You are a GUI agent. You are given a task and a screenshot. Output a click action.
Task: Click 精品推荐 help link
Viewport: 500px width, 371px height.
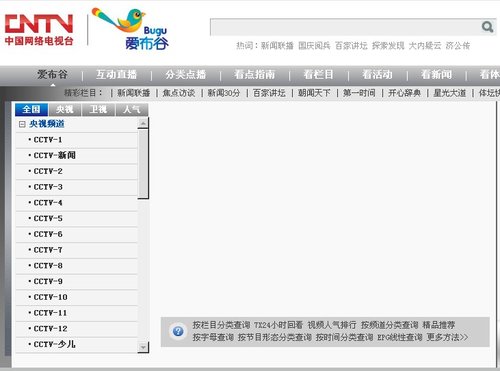pos(439,325)
